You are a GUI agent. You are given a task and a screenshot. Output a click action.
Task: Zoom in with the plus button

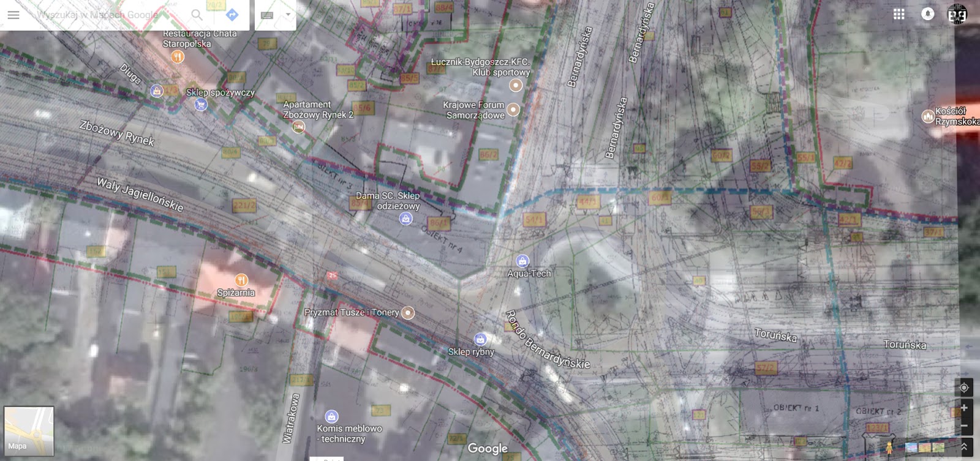coord(964,408)
